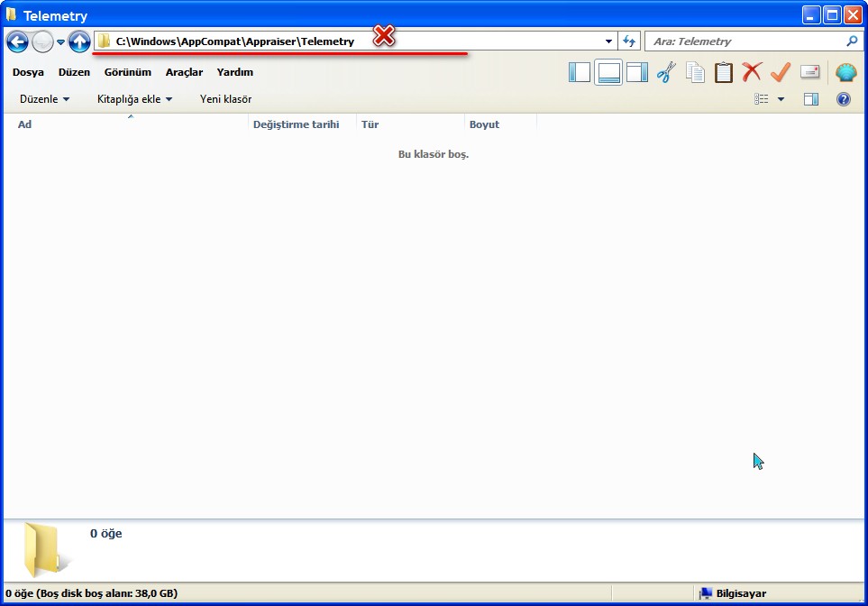Click the address bar path field

coord(355,41)
